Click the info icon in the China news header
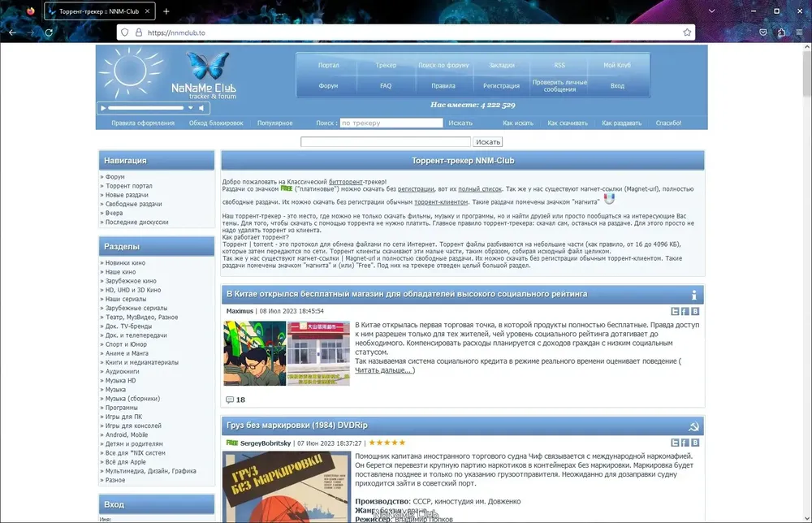This screenshot has width=812, height=523. (694, 295)
